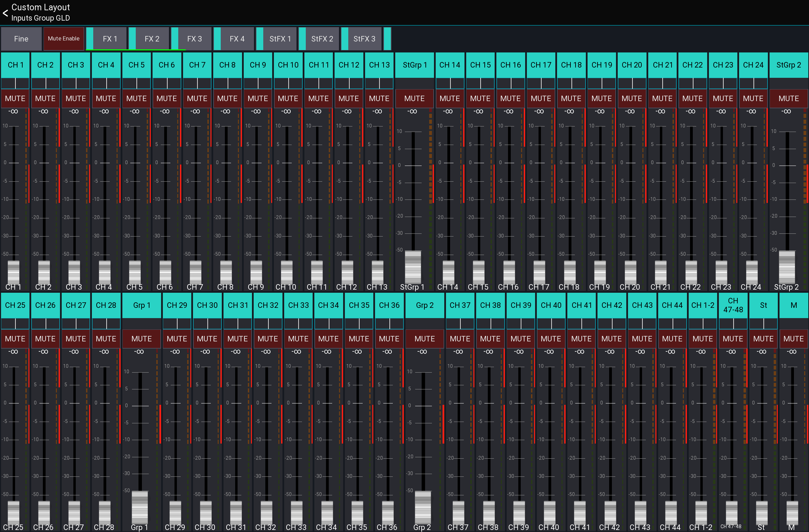The height and width of the screenshot is (532, 809).
Task: Click the StGrp 2 fader knob
Action: [x=787, y=267]
